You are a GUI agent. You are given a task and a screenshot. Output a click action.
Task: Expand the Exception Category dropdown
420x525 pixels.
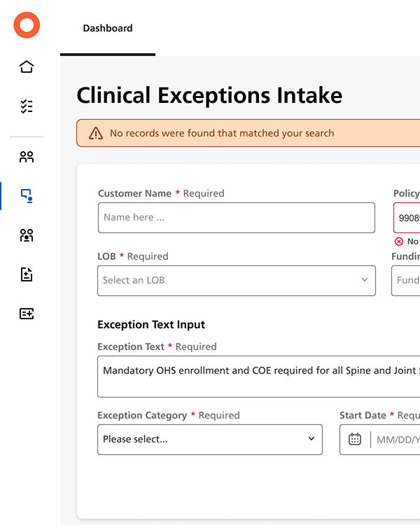(x=209, y=440)
